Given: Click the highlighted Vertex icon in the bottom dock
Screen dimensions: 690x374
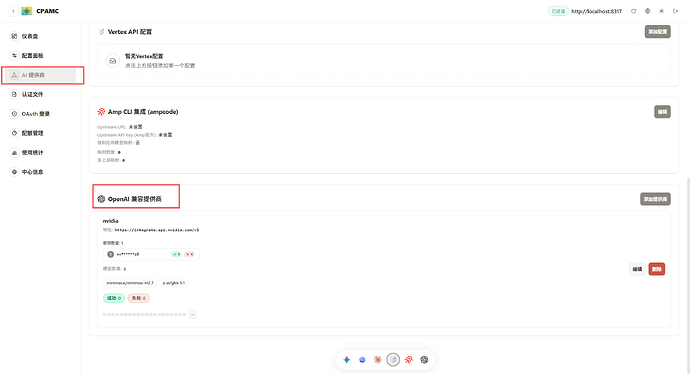Looking at the screenshot, I should coord(393,359).
